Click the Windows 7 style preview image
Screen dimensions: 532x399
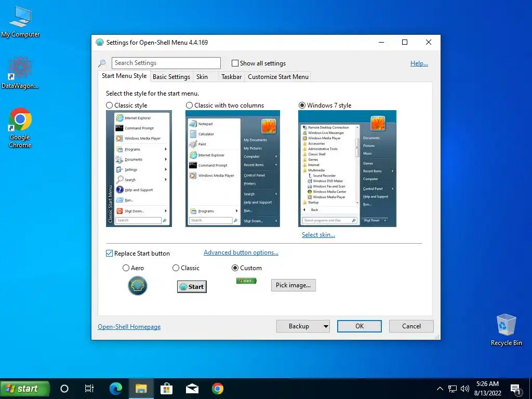point(347,169)
